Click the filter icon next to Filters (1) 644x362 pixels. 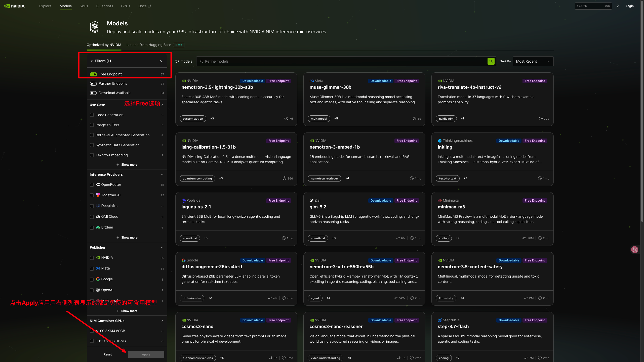[92, 61]
